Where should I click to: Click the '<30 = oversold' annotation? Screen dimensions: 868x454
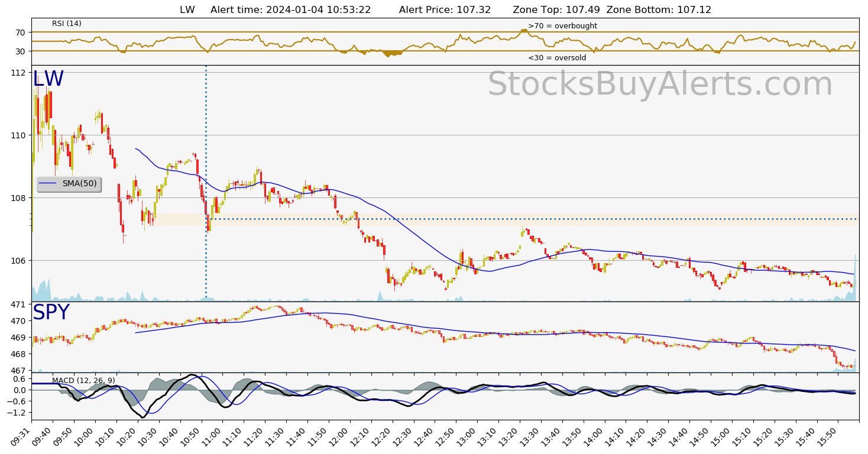click(x=557, y=58)
